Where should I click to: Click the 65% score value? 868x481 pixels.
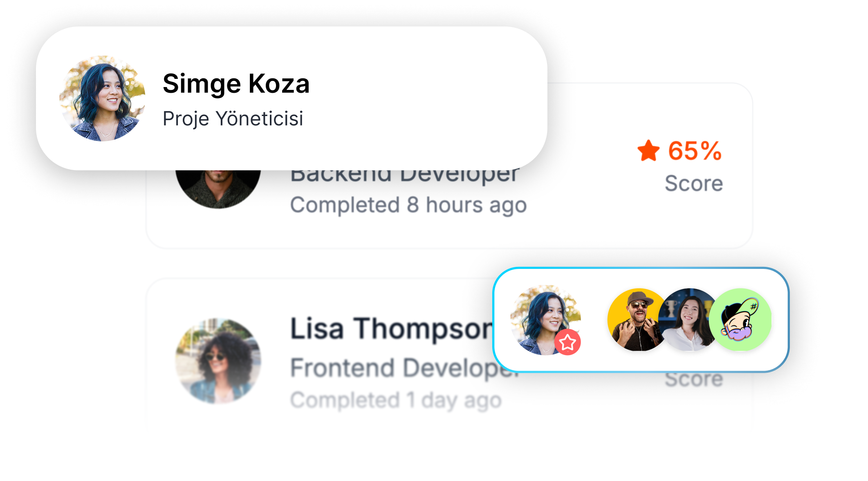click(695, 151)
